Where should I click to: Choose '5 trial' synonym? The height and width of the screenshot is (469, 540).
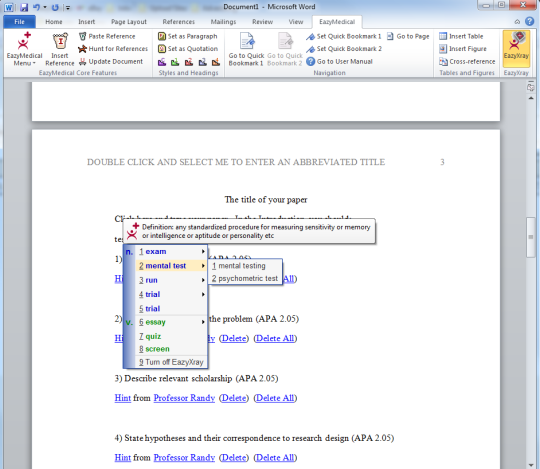pyautogui.click(x=172, y=309)
